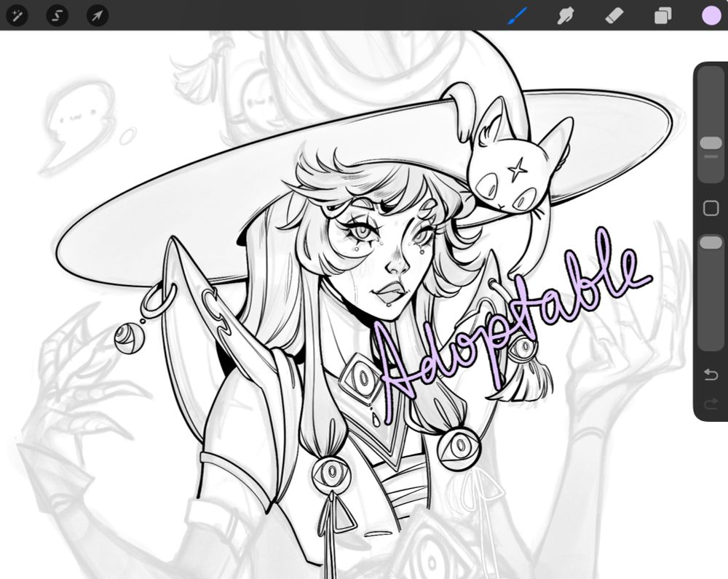Open the Layers panel

(662, 15)
